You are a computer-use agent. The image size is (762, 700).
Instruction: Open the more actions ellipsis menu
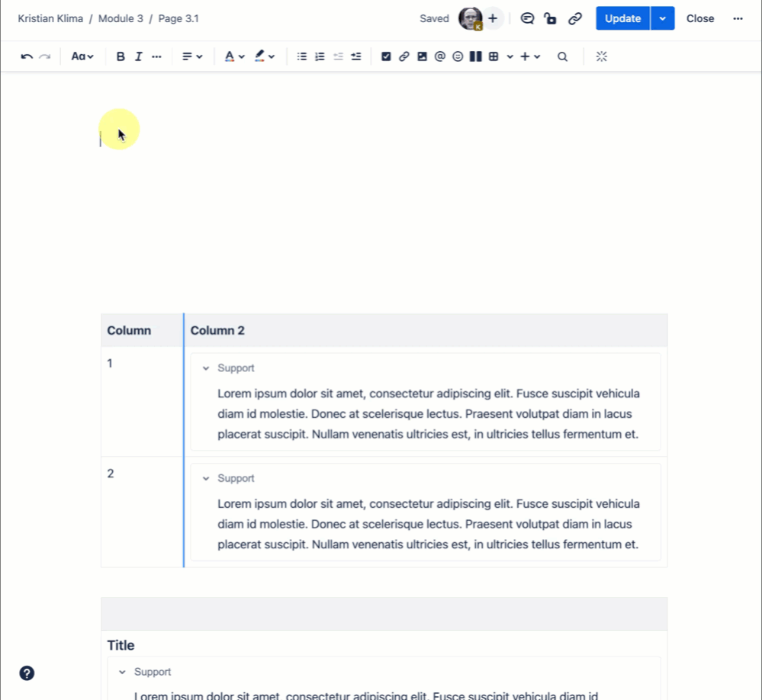pyautogui.click(x=738, y=18)
